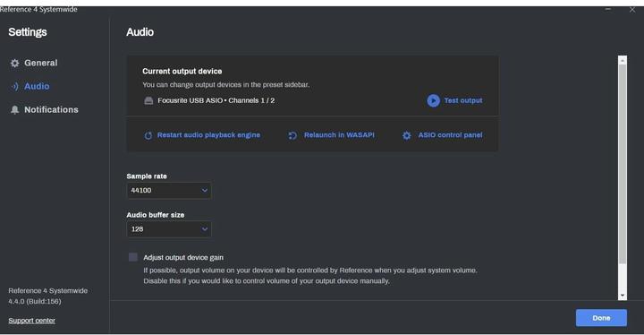644x335 pixels.
Task: Click the Relaunch in WASAPI arrow icon
Action: pos(292,135)
